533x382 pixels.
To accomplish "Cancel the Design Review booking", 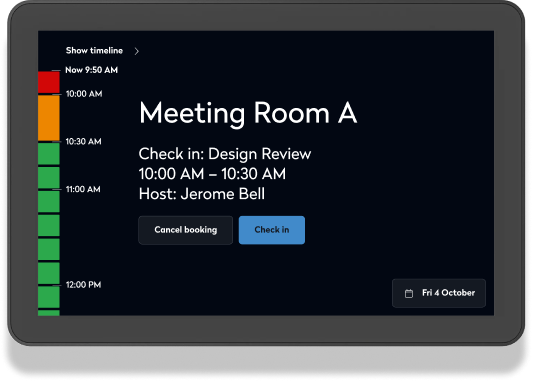I will tap(186, 230).
